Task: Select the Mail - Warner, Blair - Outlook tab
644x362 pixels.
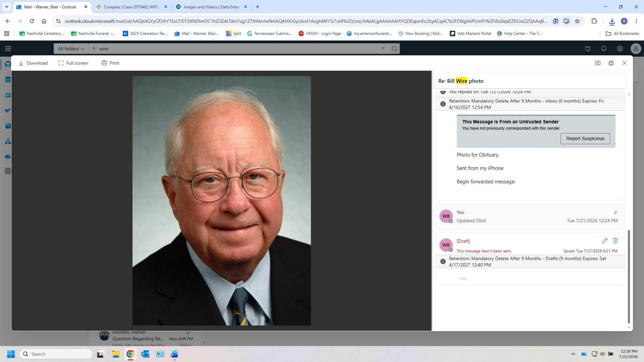Action: [x=50, y=7]
